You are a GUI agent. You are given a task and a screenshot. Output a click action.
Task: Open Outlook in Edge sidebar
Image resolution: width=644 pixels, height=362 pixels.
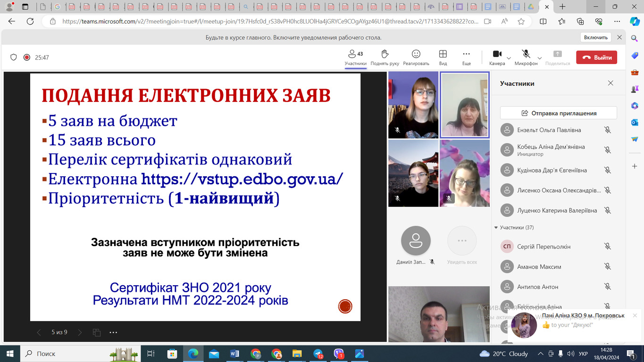point(635,122)
